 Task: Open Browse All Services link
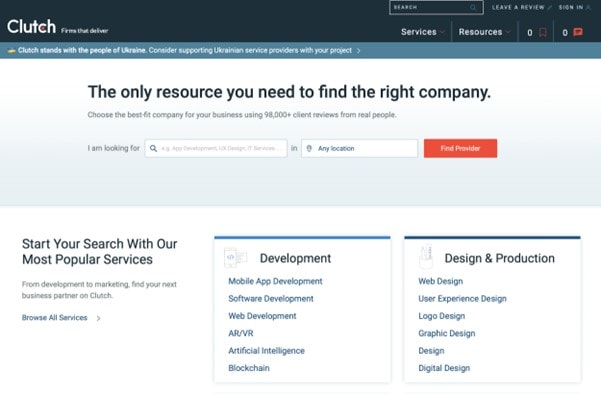[x=54, y=318]
